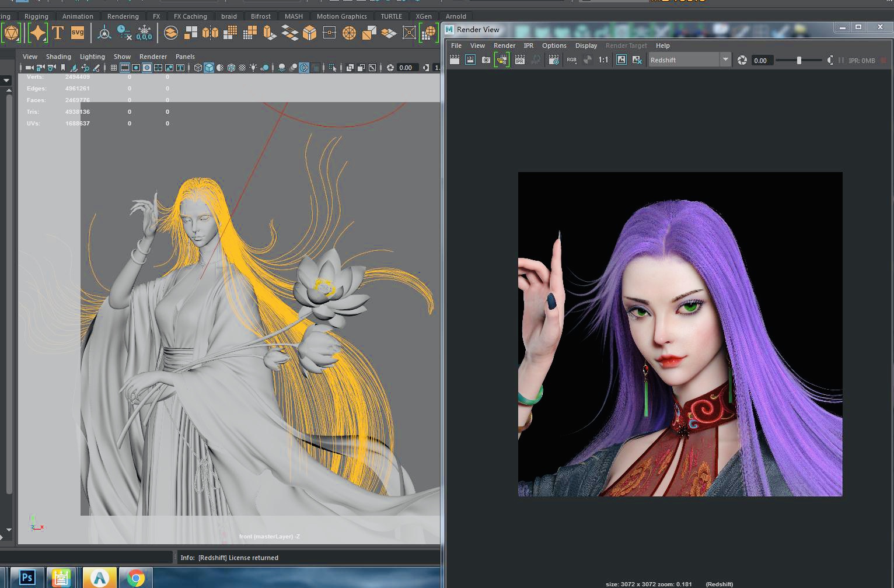Click the Snapshot camera icon in Render View

(x=486, y=60)
